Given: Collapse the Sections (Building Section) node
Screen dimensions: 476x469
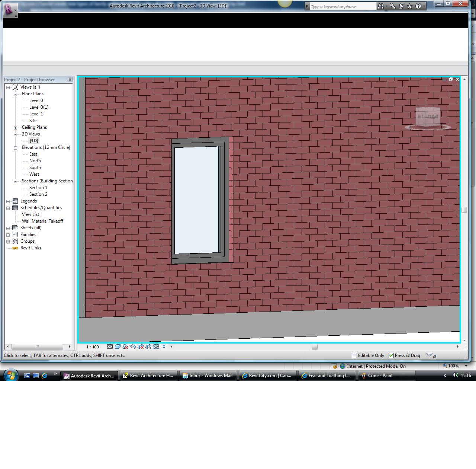Looking at the screenshot, I should [16, 181].
